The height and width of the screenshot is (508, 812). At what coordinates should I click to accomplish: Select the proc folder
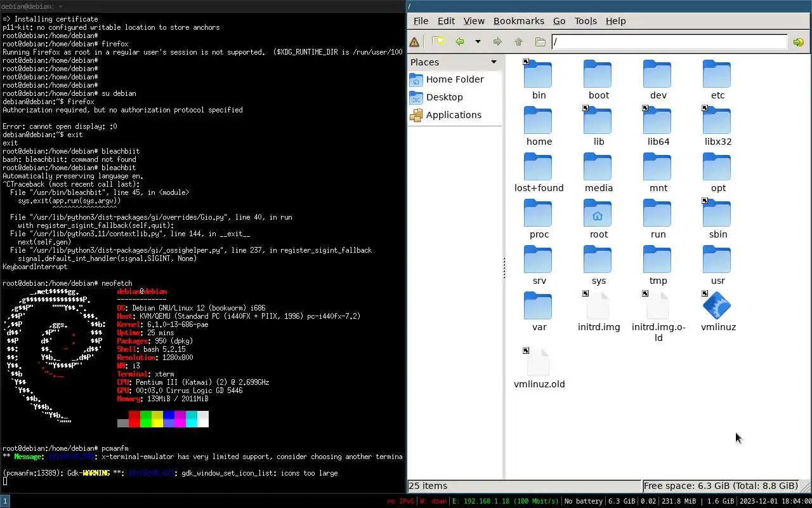[x=538, y=213]
